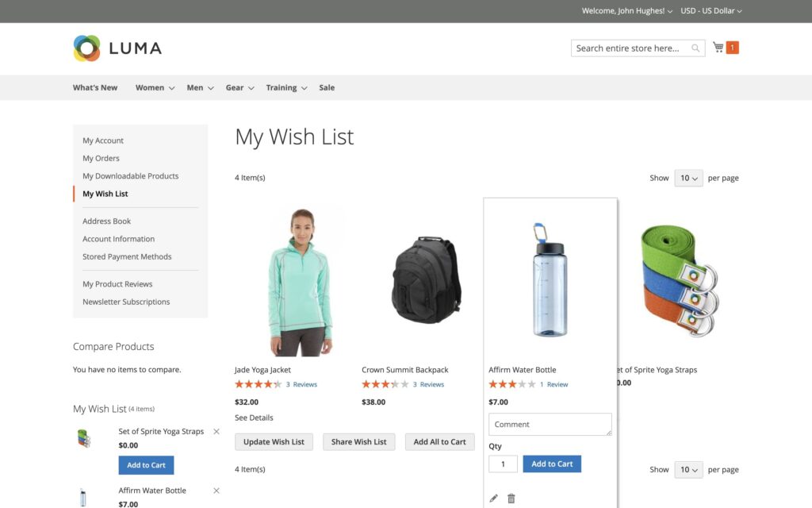Click the Affirm Water Bottle product image in grid
Image resolution: width=812 pixels, height=508 pixels.
[550, 280]
